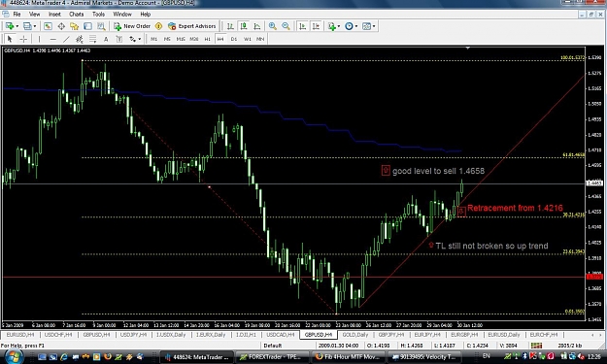The height and width of the screenshot is (364, 607).
Task: Switch to USDCAD,H4 chart tab
Action: tap(281, 335)
